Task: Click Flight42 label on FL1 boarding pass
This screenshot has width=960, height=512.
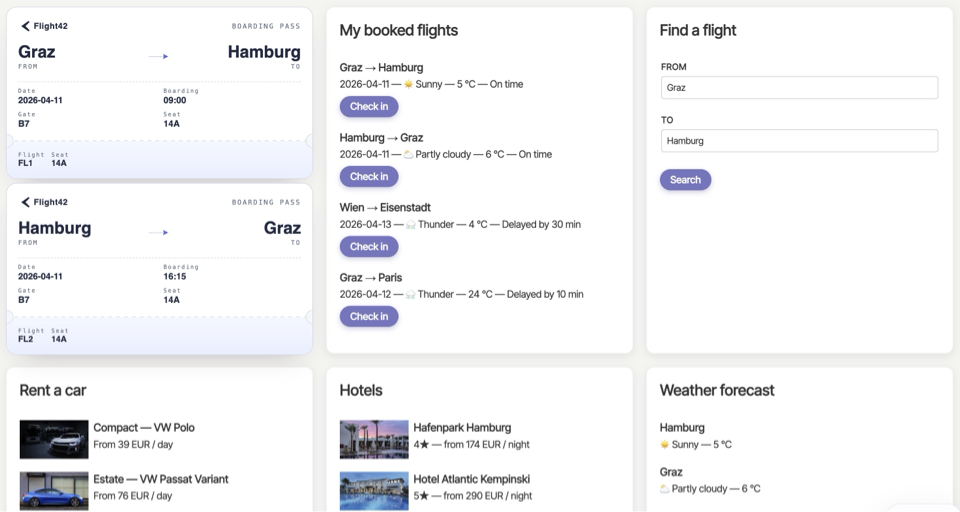Action: point(50,26)
